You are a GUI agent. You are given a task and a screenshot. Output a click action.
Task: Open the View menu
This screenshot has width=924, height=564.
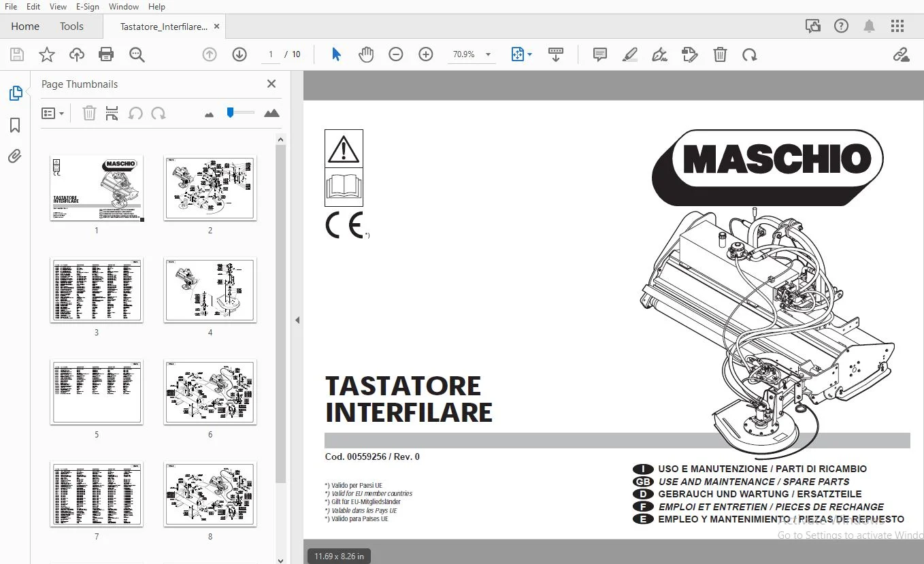point(58,7)
